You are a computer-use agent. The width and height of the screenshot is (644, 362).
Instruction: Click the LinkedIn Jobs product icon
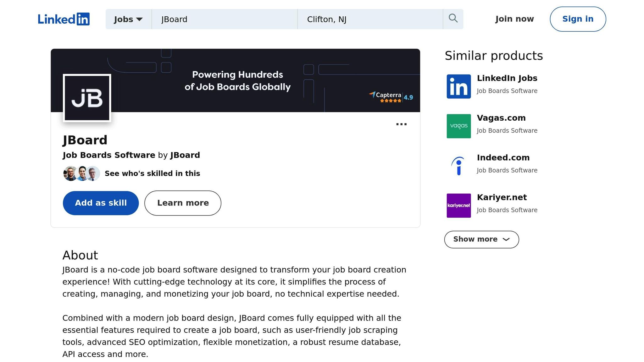[x=458, y=86]
